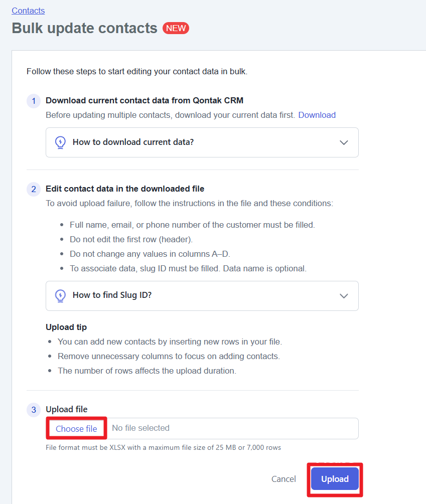Click the Contacts breadcrumb link
The image size is (426, 504).
point(28,11)
